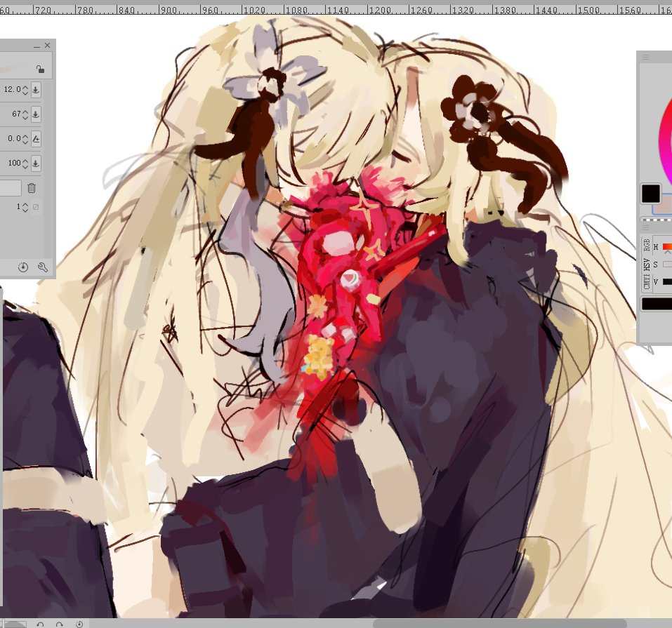
Task: Click the pressure-settings button beside value 12.0
Action: tap(36, 90)
